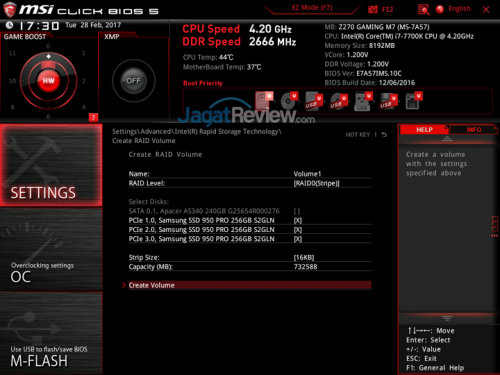Click the Strip Size: label

[144, 257]
